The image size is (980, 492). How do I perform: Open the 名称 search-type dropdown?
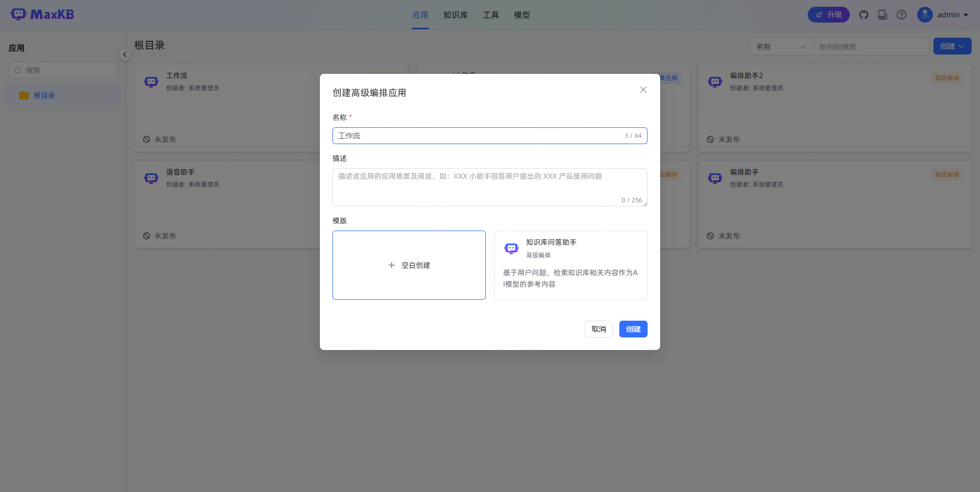781,47
